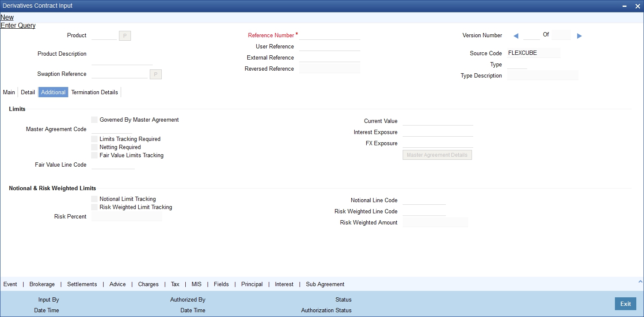The width and height of the screenshot is (644, 317).
Task: Open the Event sub-screen
Action: pos(10,284)
